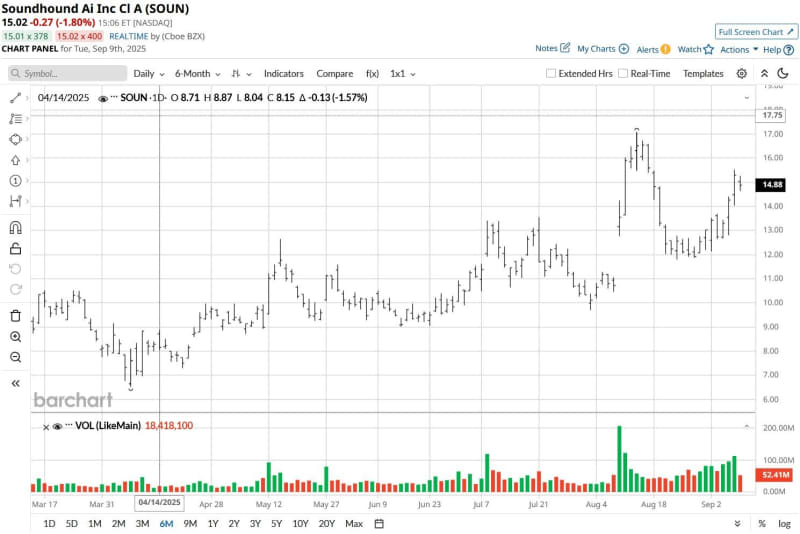Open My Charts link
This screenshot has height=534, width=800.
(602, 48)
